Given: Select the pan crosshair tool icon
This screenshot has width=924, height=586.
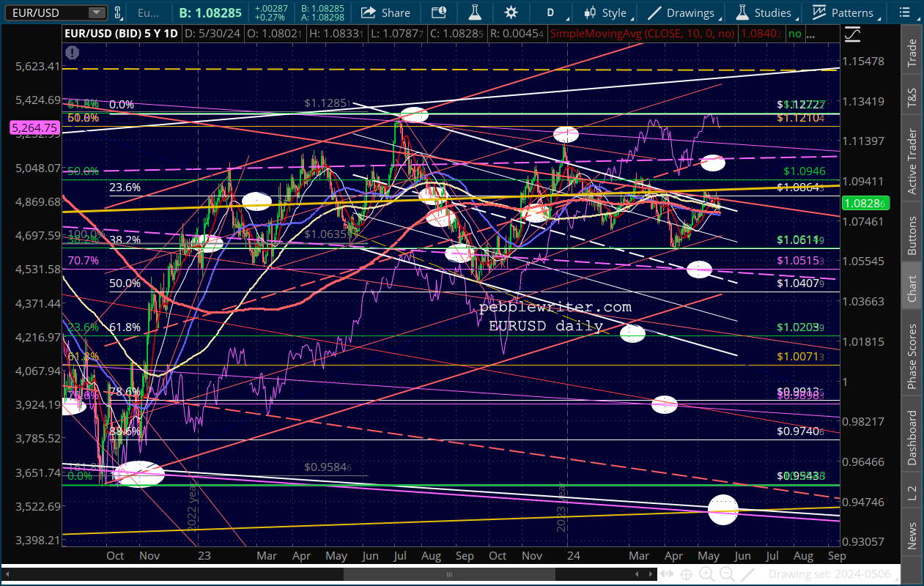Looking at the screenshot, I should tap(687, 574).
